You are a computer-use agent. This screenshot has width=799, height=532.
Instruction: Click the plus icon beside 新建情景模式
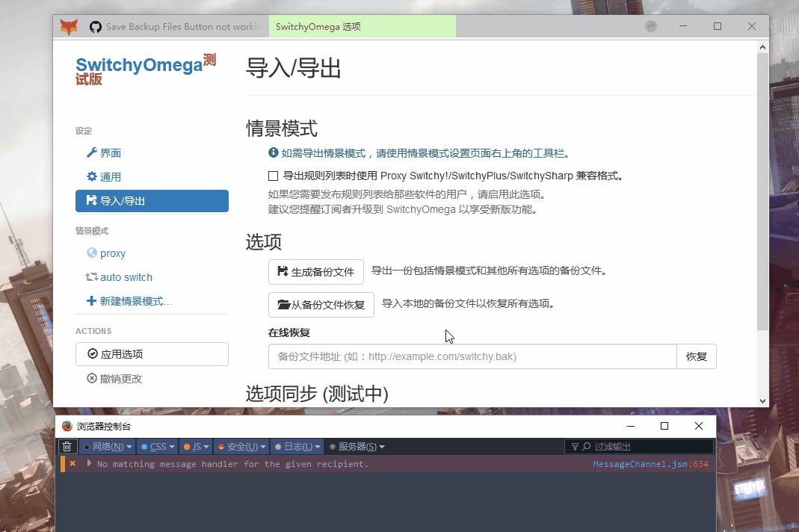pos(92,300)
